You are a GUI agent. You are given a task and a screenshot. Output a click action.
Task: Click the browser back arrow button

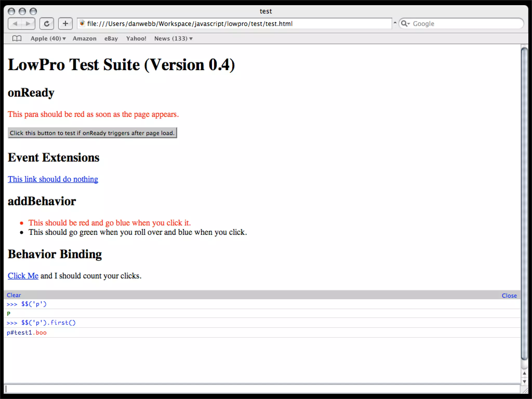[15, 24]
